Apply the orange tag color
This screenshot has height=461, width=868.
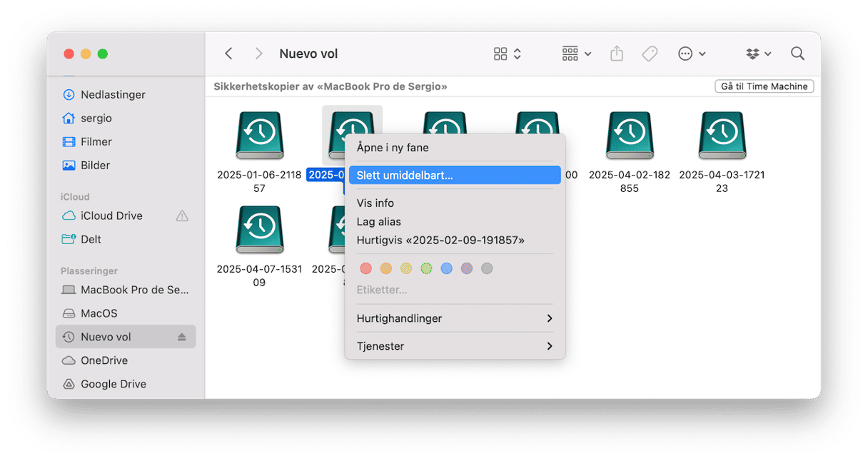click(386, 268)
